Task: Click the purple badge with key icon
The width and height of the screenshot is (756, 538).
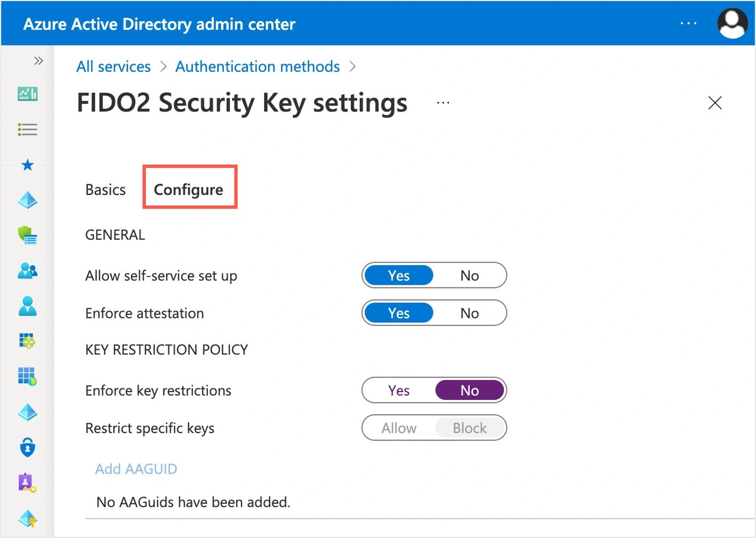Action: pos(27,482)
